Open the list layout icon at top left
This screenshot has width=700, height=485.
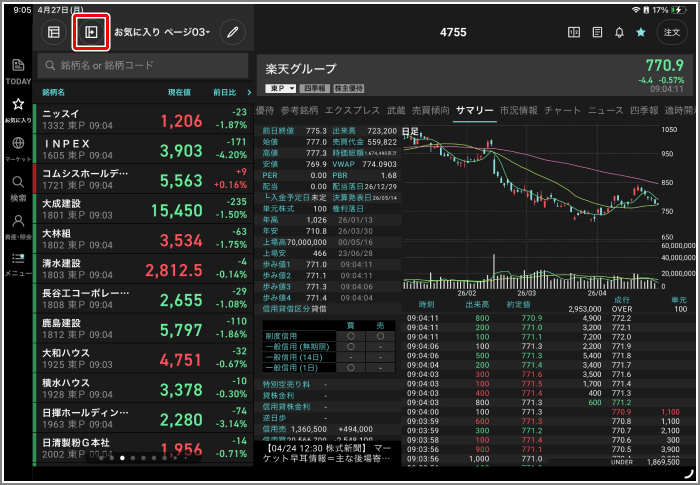(54, 32)
